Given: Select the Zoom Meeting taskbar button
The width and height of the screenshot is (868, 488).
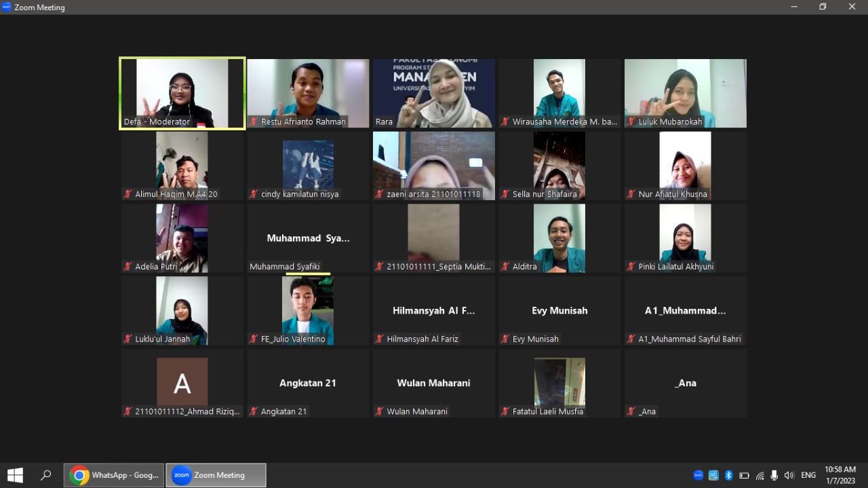Looking at the screenshot, I should [216, 475].
